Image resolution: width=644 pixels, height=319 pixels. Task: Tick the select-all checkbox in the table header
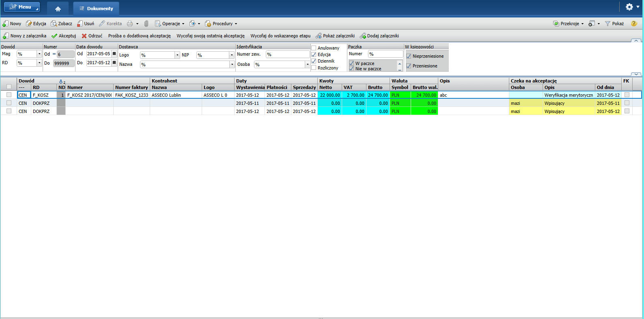click(x=9, y=87)
